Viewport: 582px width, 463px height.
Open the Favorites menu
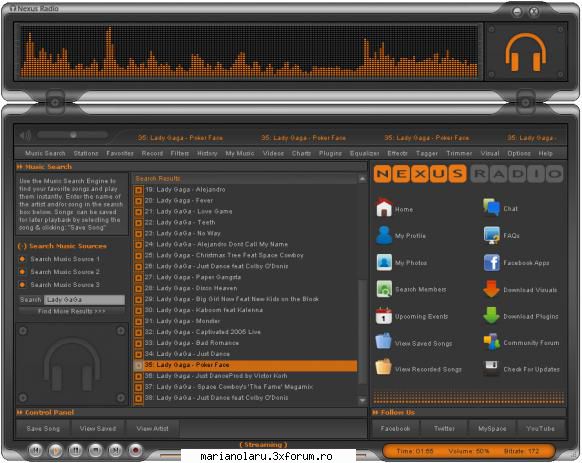pos(120,153)
